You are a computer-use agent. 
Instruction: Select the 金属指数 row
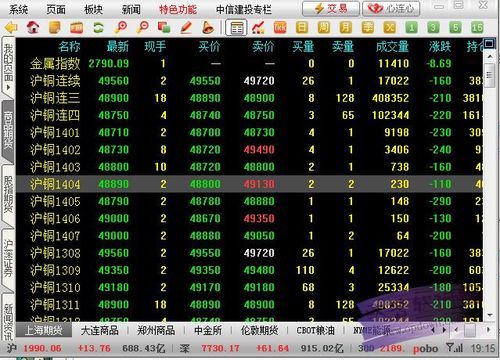point(249,63)
